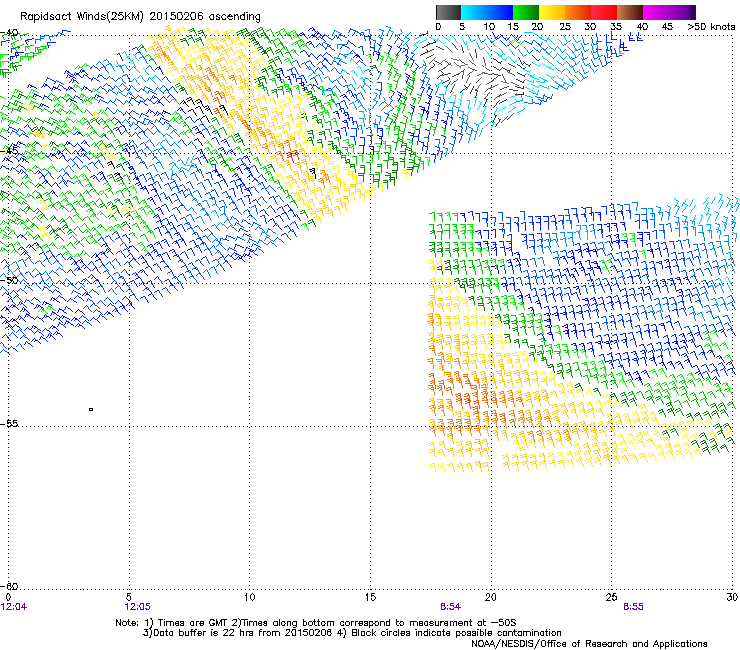
Task: Click the legend scale value '0'
Action: click(x=438, y=27)
